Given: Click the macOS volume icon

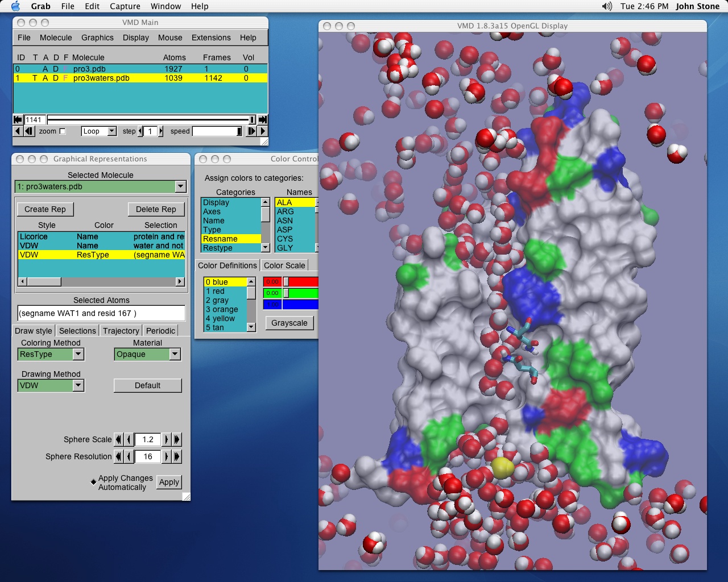Looking at the screenshot, I should [x=607, y=6].
